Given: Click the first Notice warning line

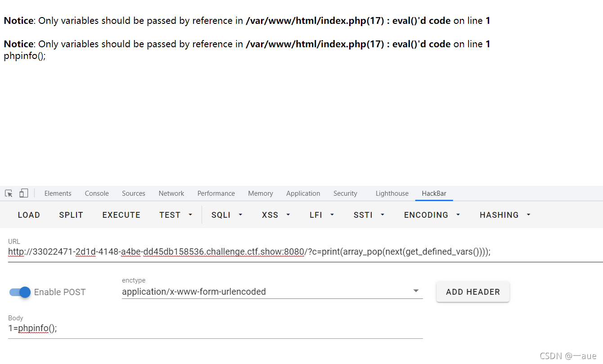Looking at the screenshot, I should click(247, 21).
